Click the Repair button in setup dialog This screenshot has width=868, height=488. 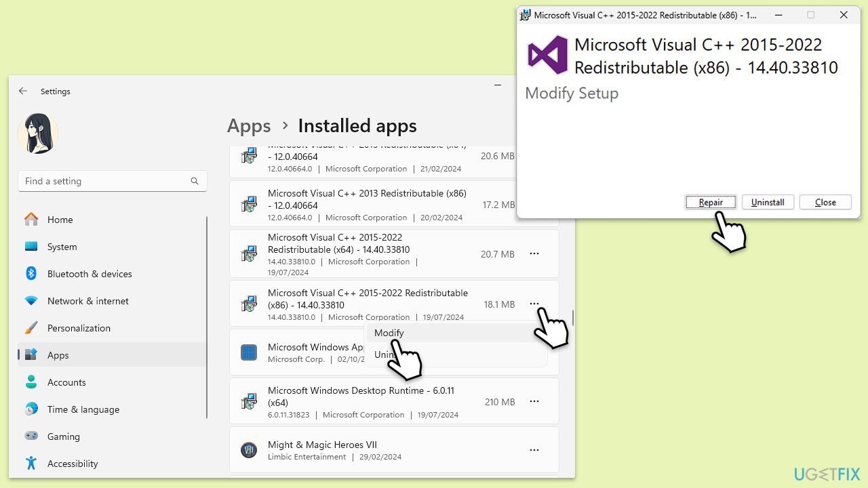(x=711, y=202)
